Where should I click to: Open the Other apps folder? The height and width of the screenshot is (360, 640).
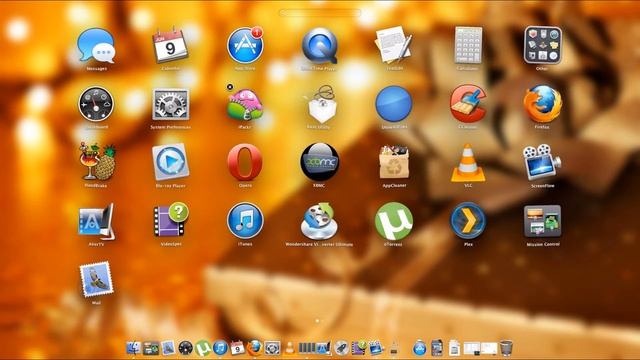[542, 45]
